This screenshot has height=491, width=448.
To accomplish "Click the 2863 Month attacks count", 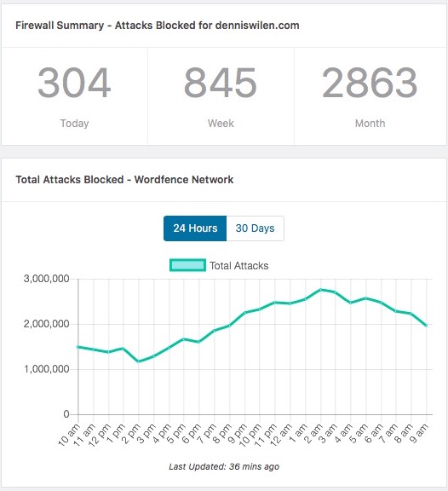I will pos(370,83).
